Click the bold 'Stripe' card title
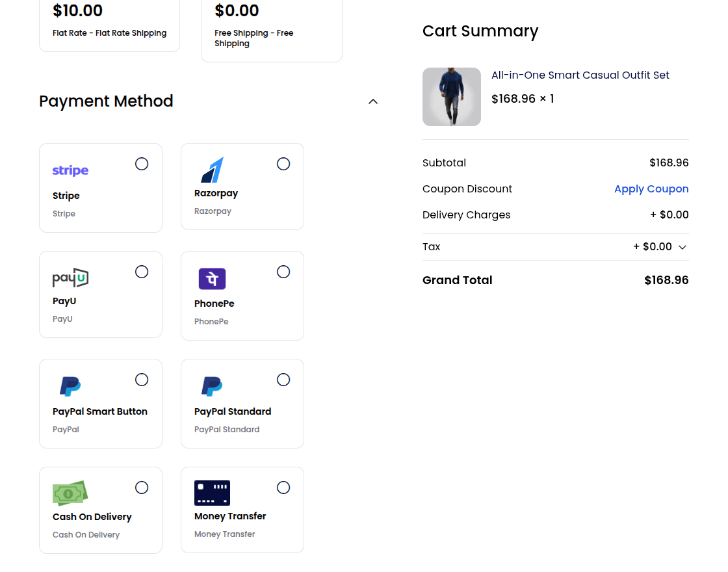The width and height of the screenshot is (728, 572). click(66, 196)
